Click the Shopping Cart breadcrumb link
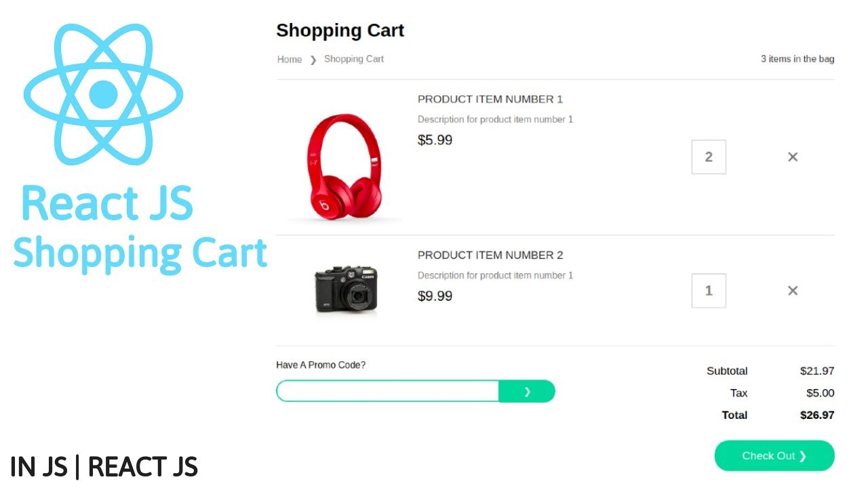Image resolution: width=868 pixels, height=488 pixels. [x=354, y=59]
